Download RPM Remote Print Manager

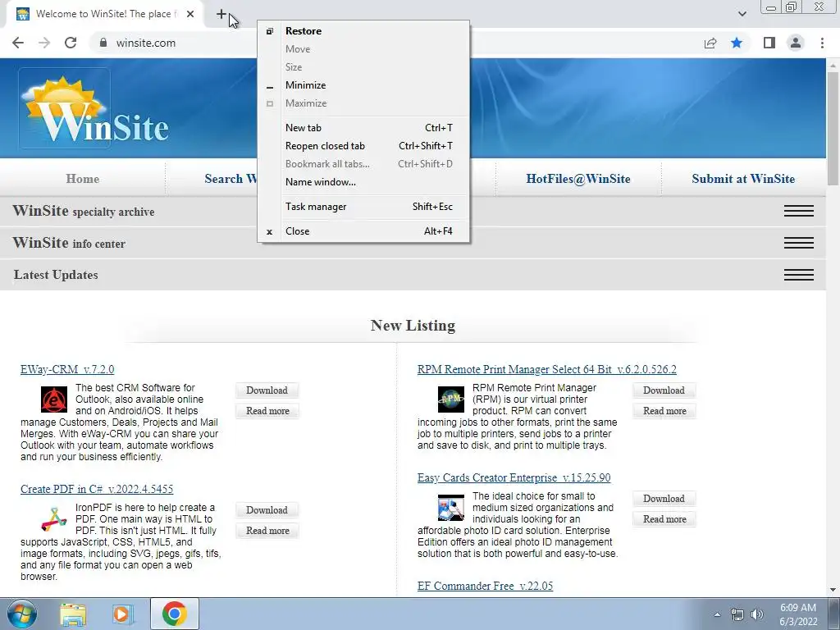coord(664,390)
